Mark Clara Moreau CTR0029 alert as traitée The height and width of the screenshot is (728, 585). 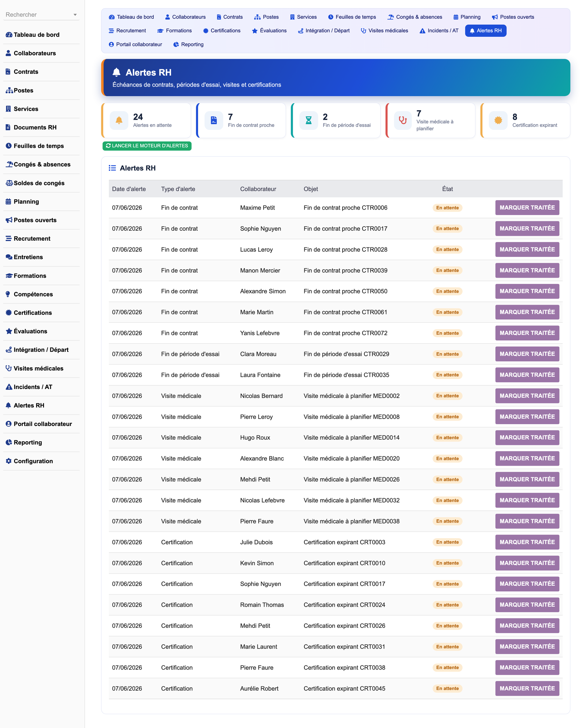click(527, 354)
